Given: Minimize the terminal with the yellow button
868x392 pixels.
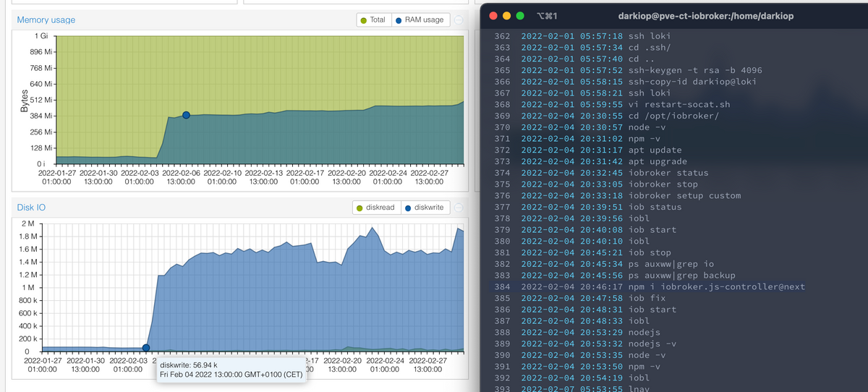Looking at the screenshot, I should pyautogui.click(x=507, y=15).
